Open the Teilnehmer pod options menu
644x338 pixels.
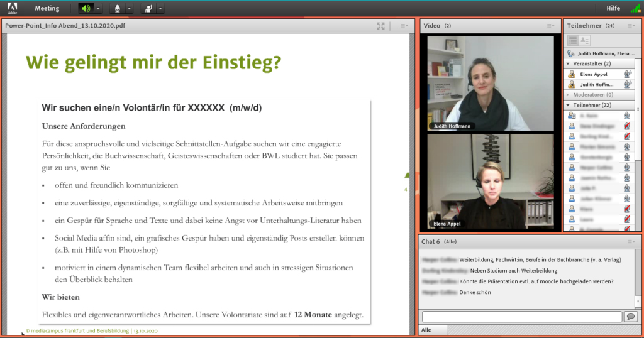tap(631, 26)
